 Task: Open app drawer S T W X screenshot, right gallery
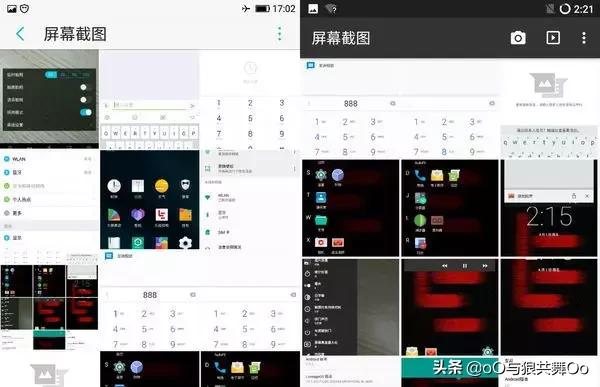pyautogui.click(x=351, y=208)
